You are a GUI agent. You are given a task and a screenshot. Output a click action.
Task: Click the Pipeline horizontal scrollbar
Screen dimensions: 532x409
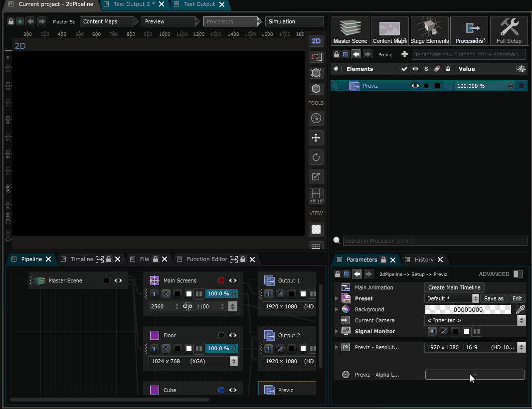110,400
